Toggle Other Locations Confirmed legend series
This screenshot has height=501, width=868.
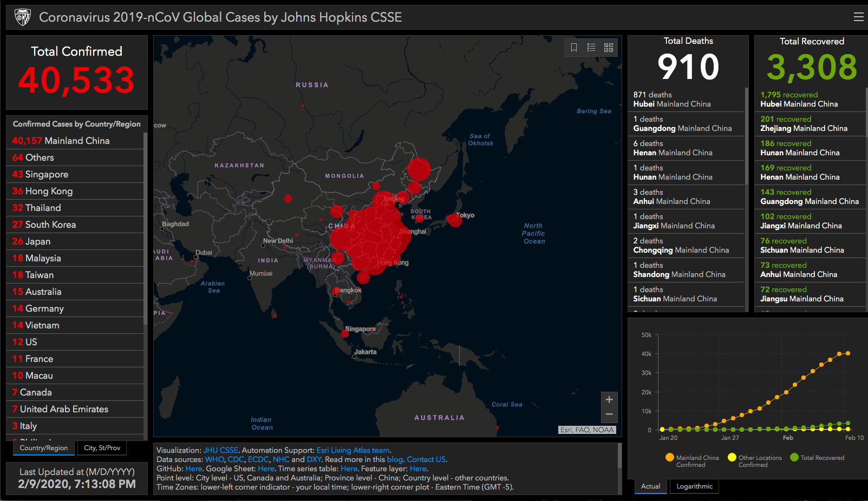pos(755,460)
